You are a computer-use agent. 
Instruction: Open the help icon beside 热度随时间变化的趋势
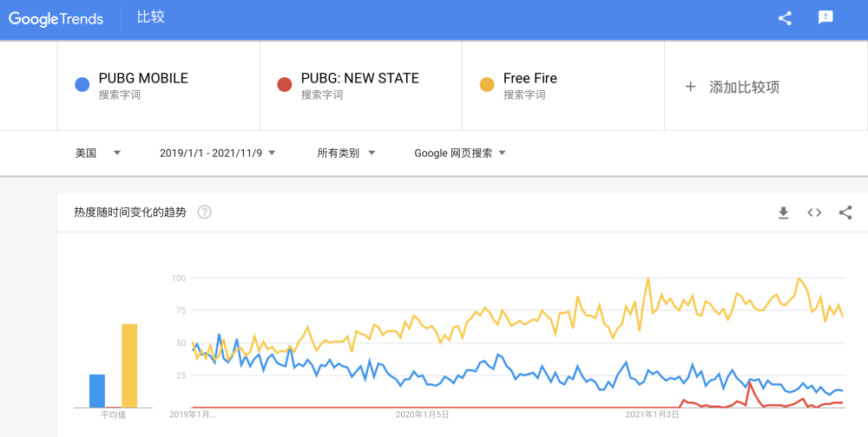pos(205,212)
